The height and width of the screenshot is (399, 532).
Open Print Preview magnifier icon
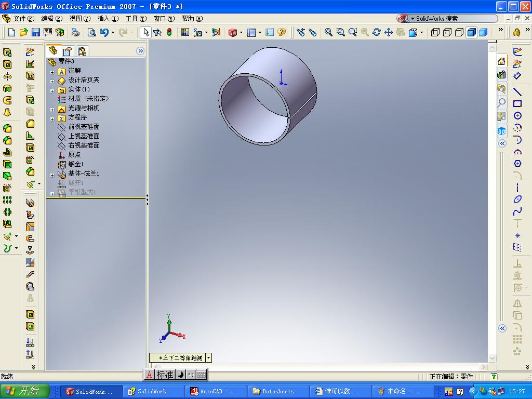(91, 32)
